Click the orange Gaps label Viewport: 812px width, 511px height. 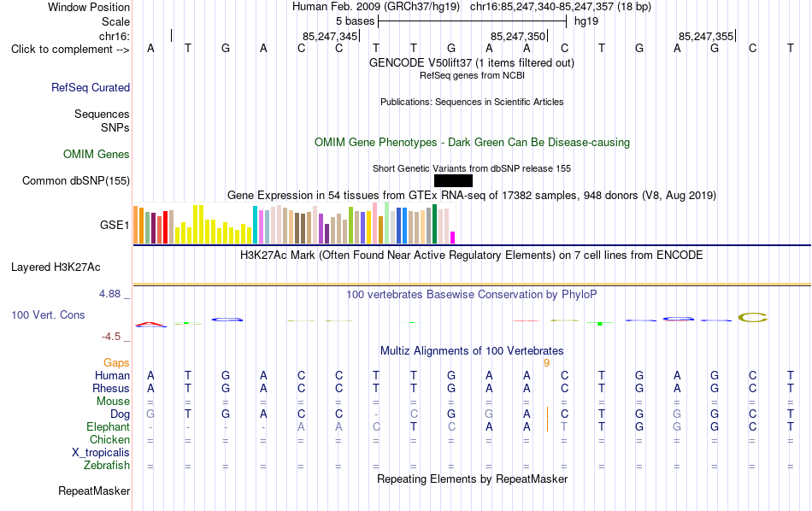pyautogui.click(x=116, y=363)
